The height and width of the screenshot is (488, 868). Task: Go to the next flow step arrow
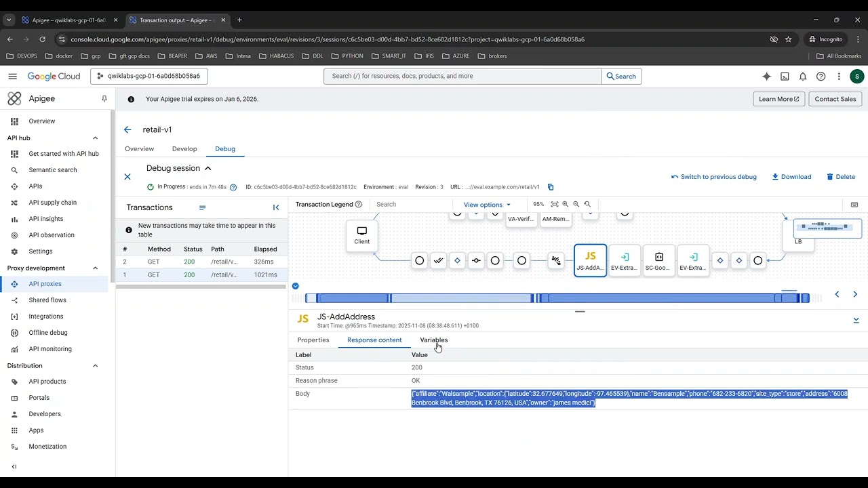tap(855, 294)
